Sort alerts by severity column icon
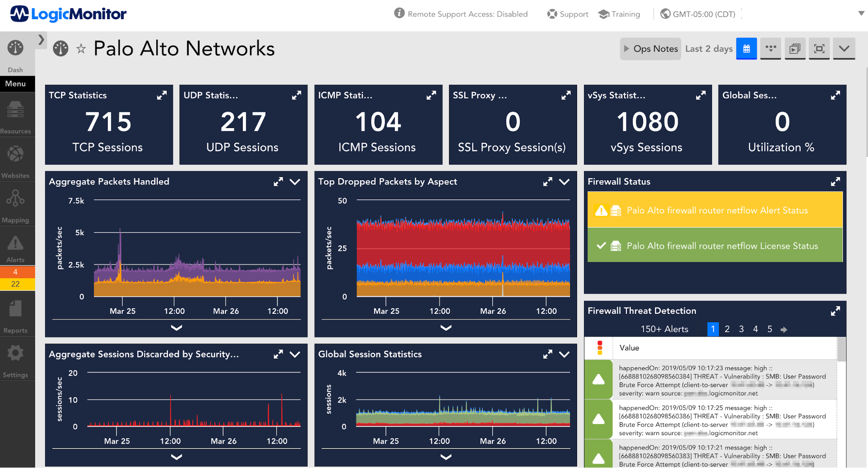Viewport: 868px width, 468px height. pyautogui.click(x=600, y=348)
